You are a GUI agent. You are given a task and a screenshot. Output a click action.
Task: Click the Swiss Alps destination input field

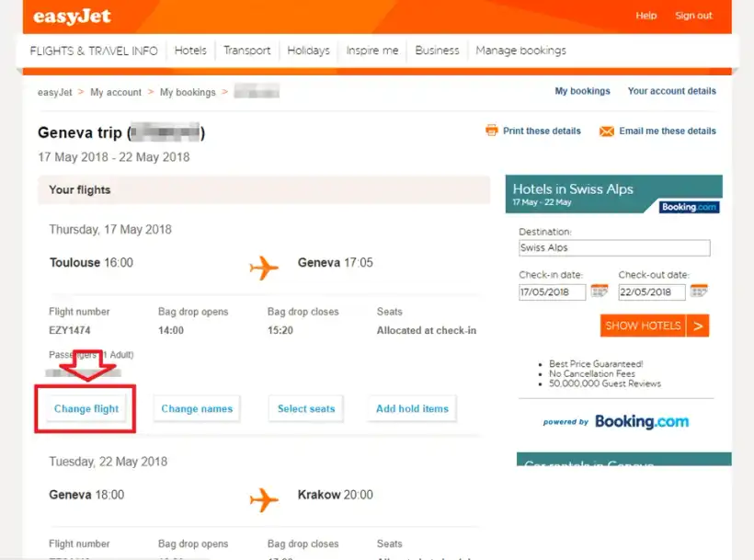pyautogui.click(x=612, y=247)
